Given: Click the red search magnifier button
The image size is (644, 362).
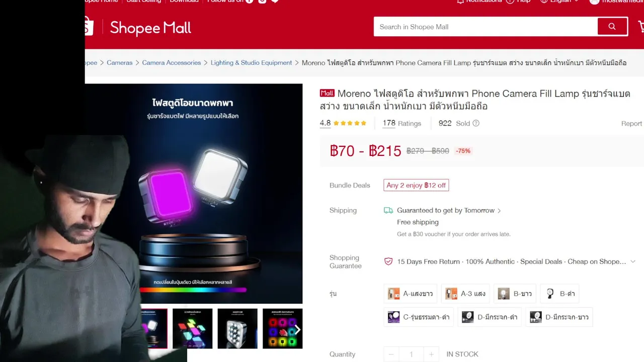Looking at the screenshot, I should [612, 27].
